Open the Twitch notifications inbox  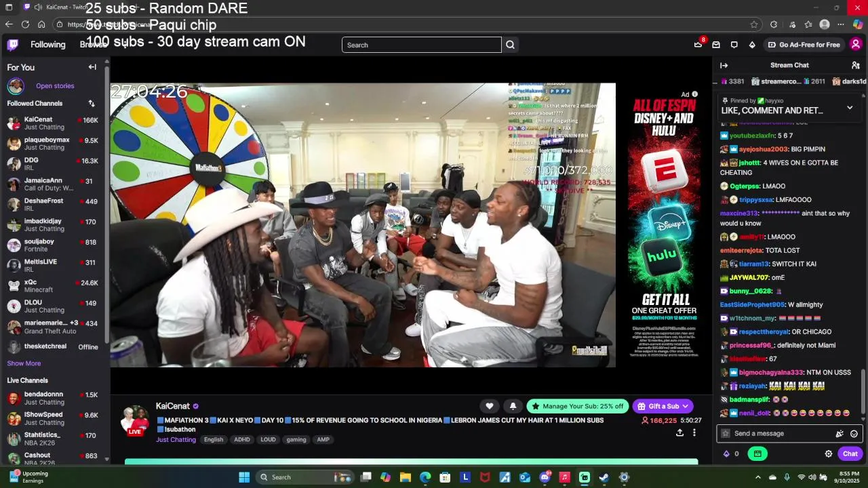point(715,45)
